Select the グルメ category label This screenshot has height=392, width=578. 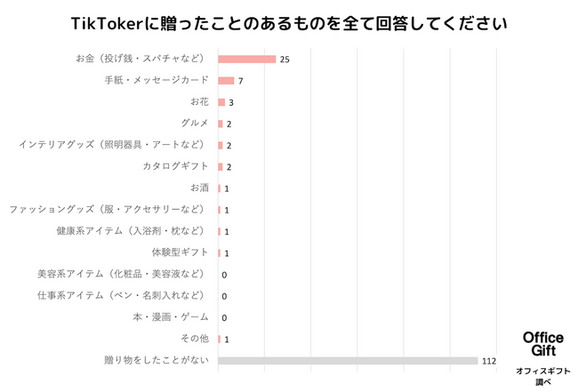pyautogui.click(x=195, y=123)
